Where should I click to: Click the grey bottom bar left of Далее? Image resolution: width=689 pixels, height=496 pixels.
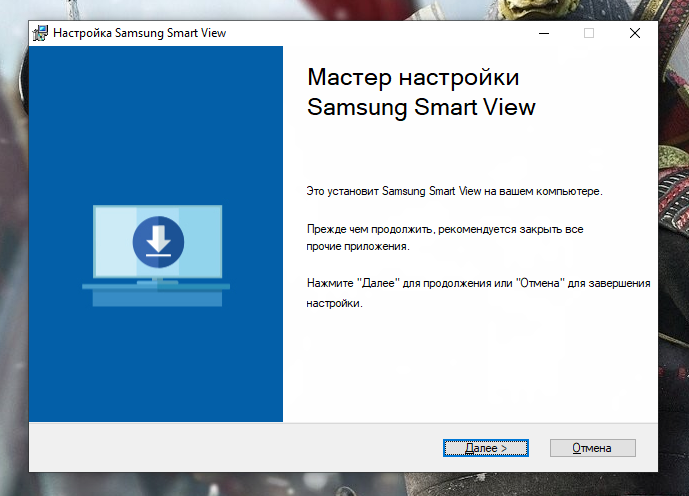click(x=230, y=447)
